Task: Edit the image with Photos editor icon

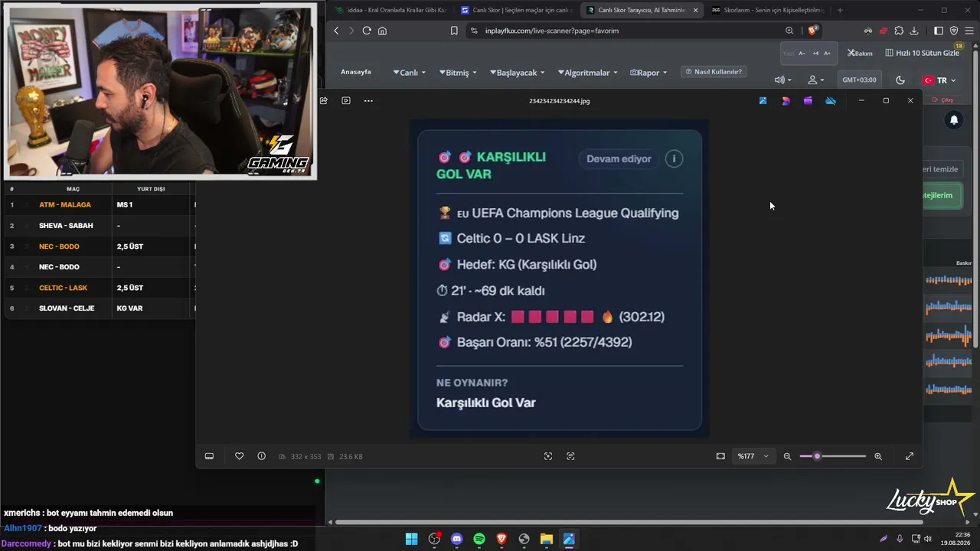Action: pyautogui.click(x=763, y=100)
